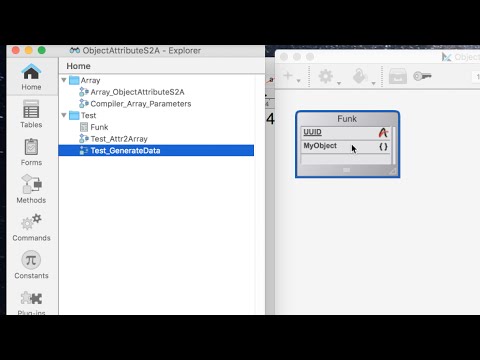Image resolution: width=480 pixels, height=360 pixels.
Task: Select Test_Attr2Array method
Action: (x=119, y=139)
